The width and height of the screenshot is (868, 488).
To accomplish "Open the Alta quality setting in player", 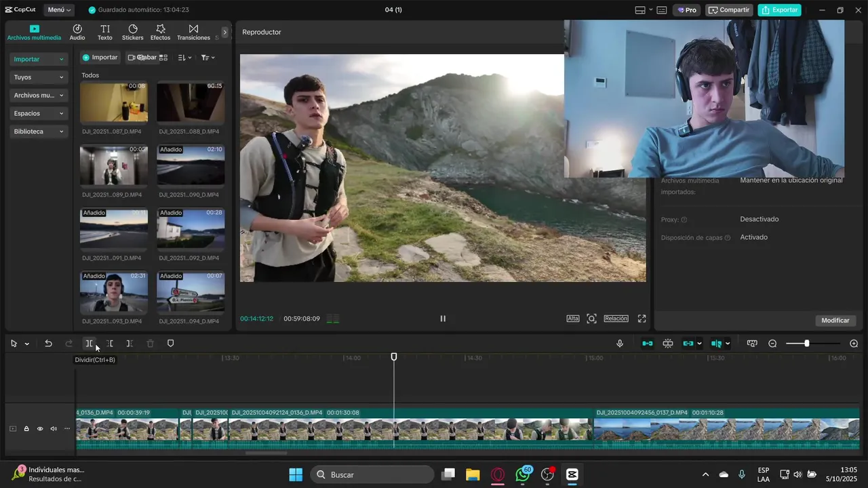I will coord(573,319).
